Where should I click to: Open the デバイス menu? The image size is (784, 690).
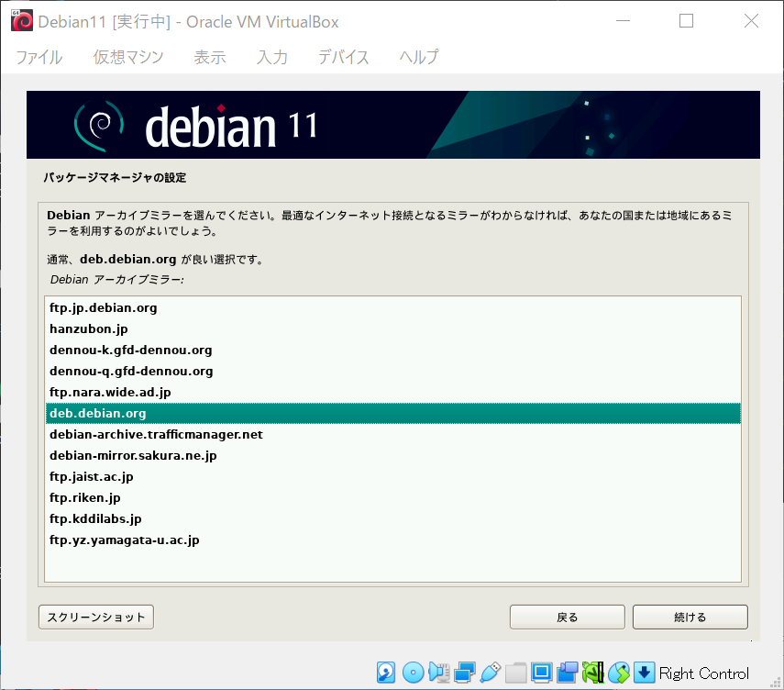[344, 57]
